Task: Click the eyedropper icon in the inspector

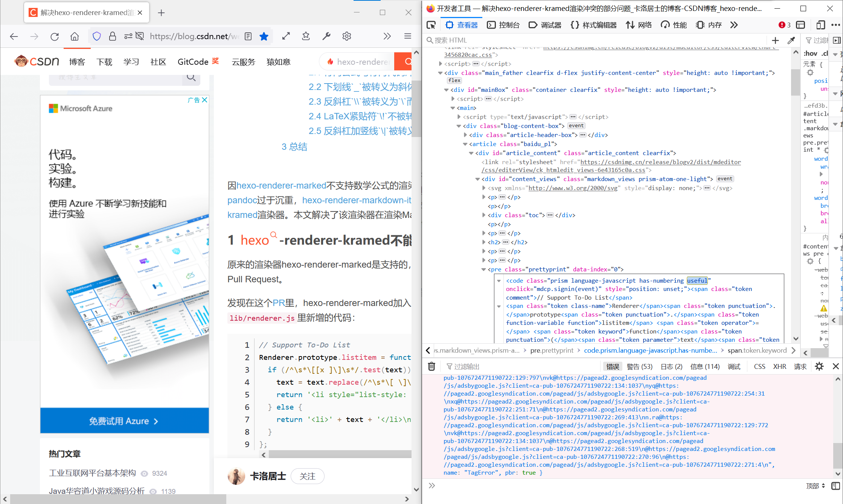Action: (x=791, y=40)
